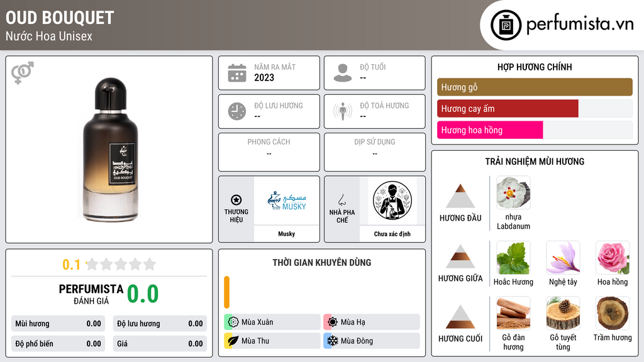Click the Hương Cuối pyramid icon
Viewport: 644px width, 362px height.
460,317
